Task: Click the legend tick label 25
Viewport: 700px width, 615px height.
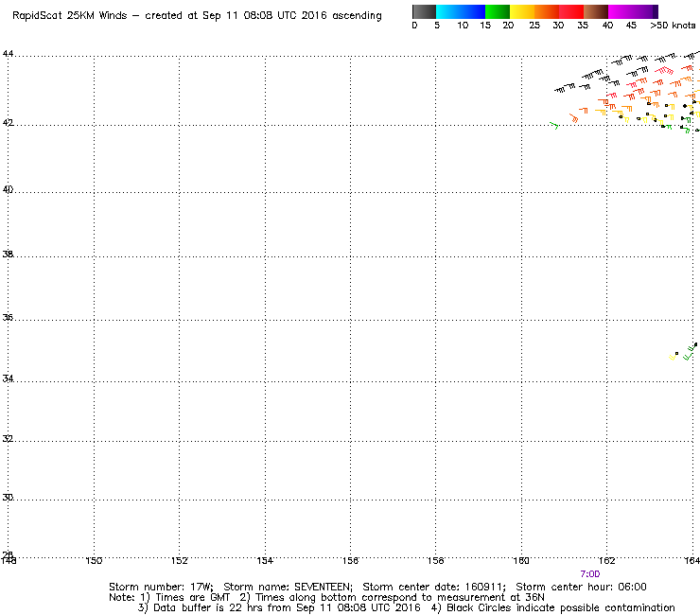Action: (x=534, y=26)
